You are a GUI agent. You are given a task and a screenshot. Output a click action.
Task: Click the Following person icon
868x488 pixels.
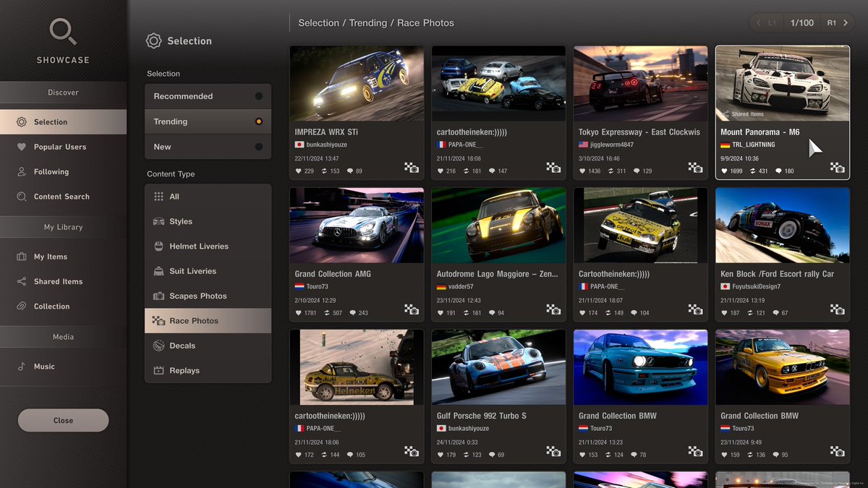click(x=21, y=172)
